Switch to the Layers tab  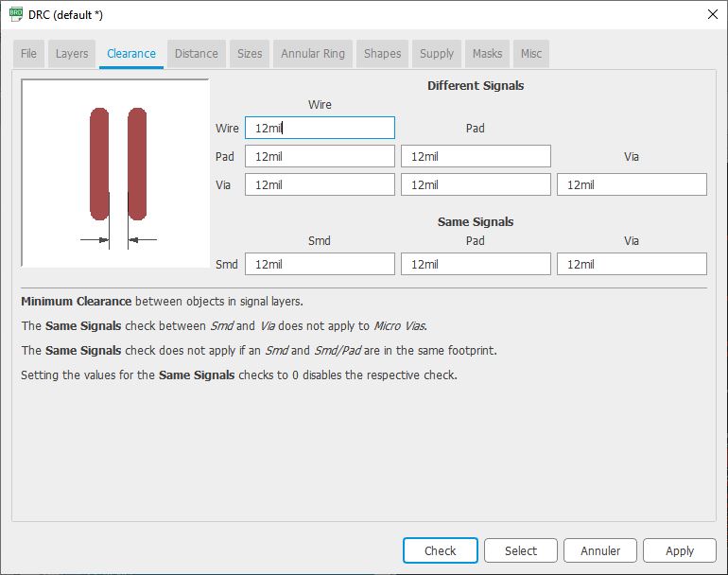pos(72,54)
